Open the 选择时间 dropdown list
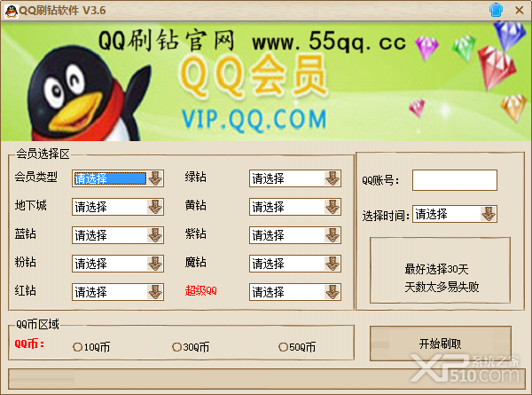Screen dimensions: 532x395 [x=455, y=214]
